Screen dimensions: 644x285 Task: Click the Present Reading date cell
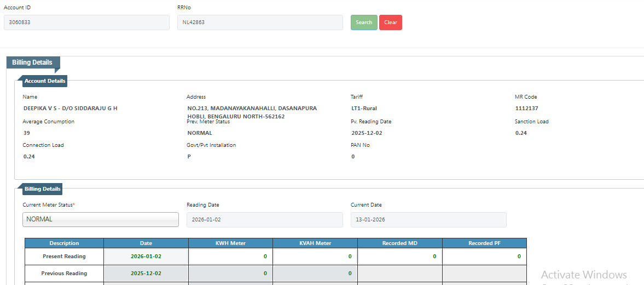pyautogui.click(x=146, y=256)
